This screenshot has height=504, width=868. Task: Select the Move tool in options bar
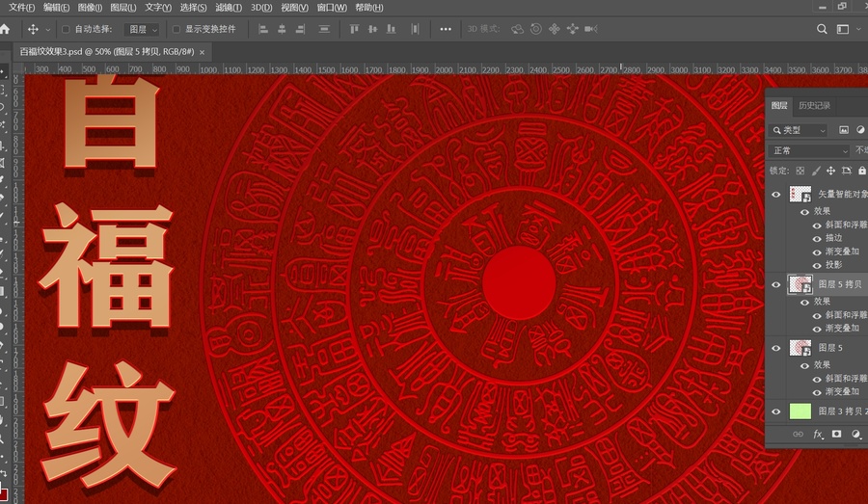tap(33, 29)
